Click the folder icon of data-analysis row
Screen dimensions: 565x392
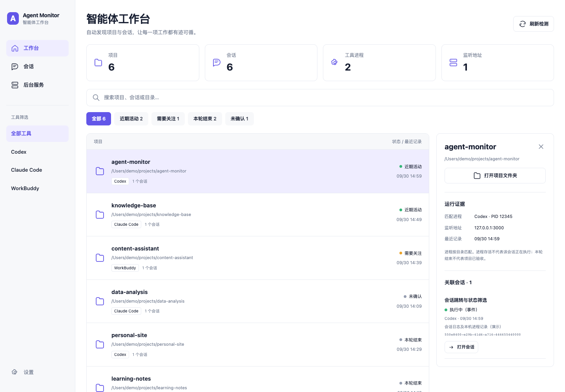(x=100, y=301)
